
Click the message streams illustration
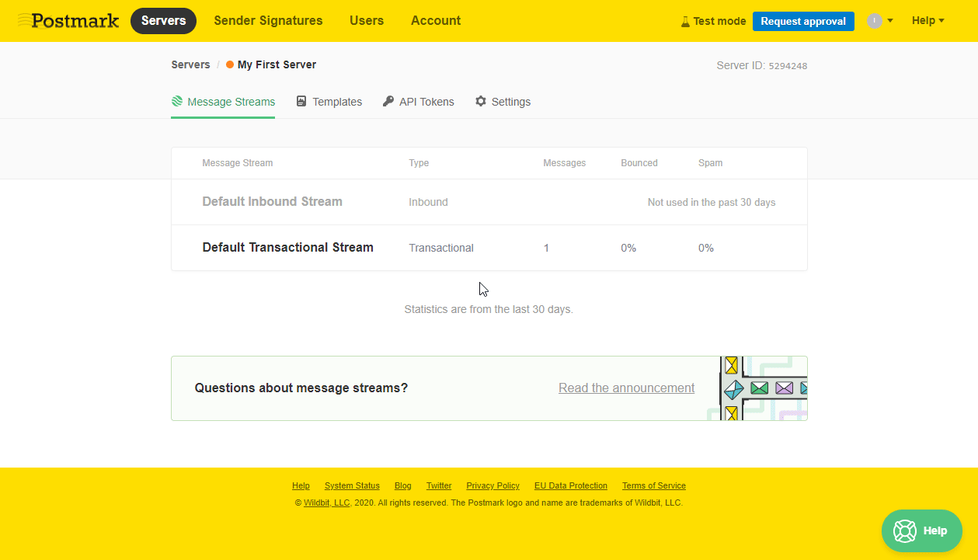tap(758, 388)
